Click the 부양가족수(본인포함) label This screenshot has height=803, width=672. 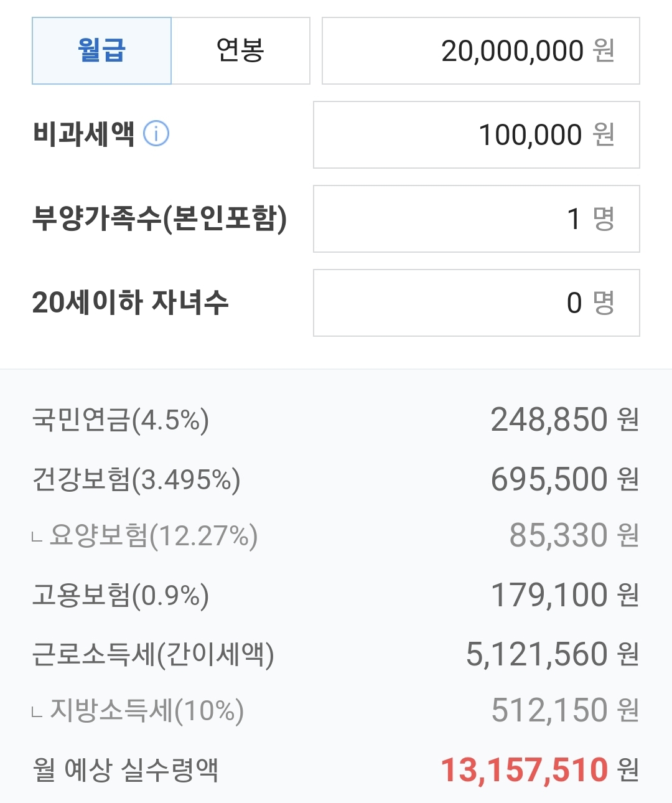[159, 218]
